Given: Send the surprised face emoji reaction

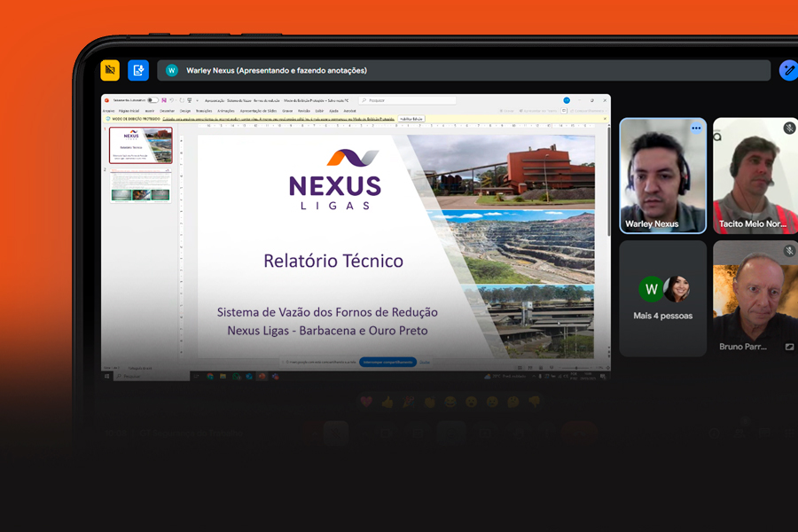Looking at the screenshot, I should click(472, 403).
